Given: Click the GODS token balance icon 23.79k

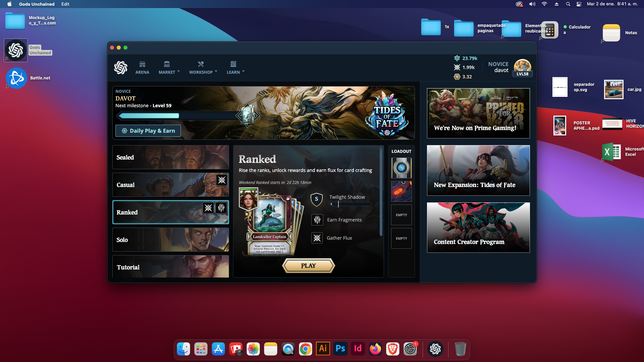Looking at the screenshot, I should tap(457, 58).
